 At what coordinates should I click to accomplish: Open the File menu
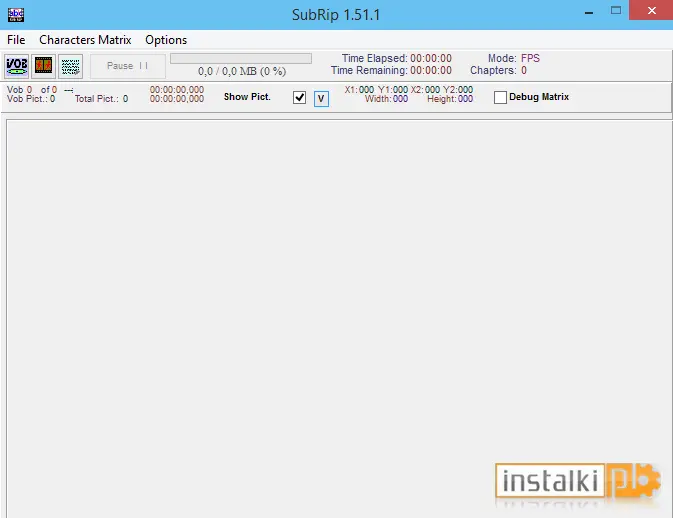[x=16, y=40]
